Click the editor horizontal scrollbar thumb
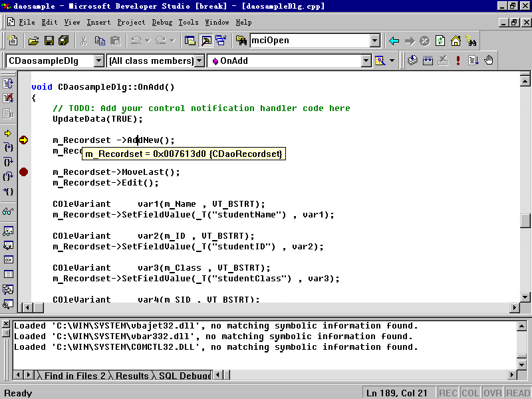Image resolution: width=532 pixels, height=399 pixels. [39, 308]
